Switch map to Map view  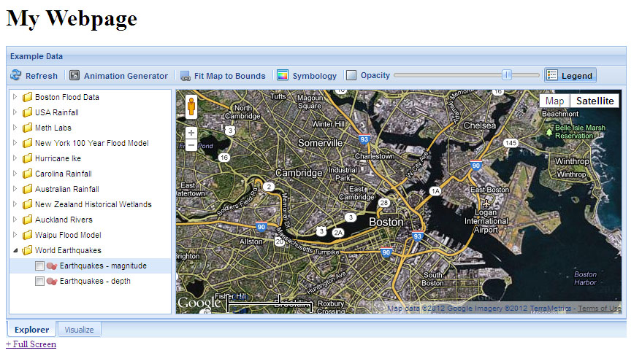(554, 101)
